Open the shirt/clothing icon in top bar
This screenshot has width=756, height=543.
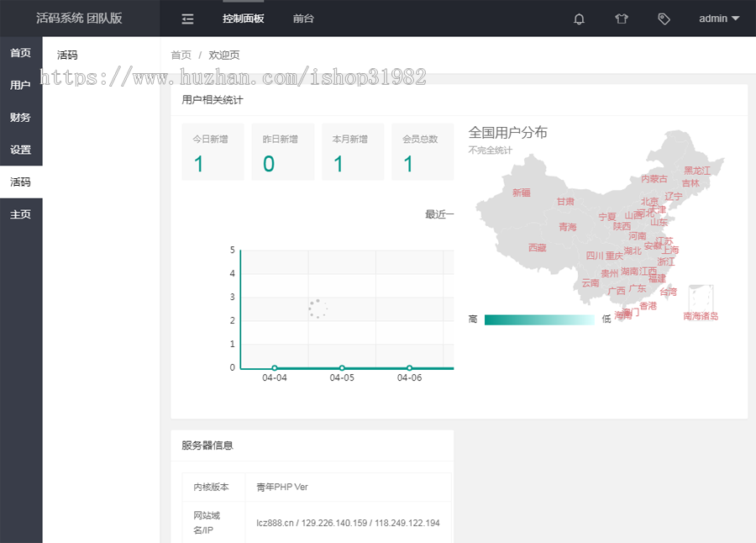622,18
